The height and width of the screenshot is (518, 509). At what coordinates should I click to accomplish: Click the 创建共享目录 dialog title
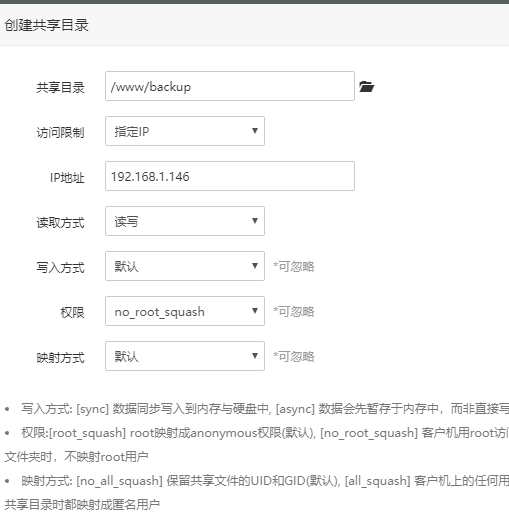point(47,25)
